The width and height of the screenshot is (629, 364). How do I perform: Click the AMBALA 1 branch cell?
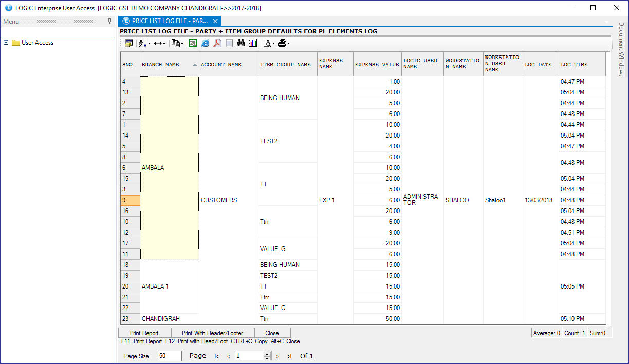[x=170, y=286]
